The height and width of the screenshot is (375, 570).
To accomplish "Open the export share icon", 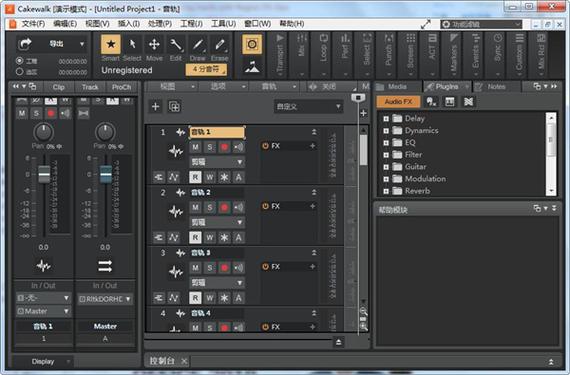I will (x=25, y=44).
